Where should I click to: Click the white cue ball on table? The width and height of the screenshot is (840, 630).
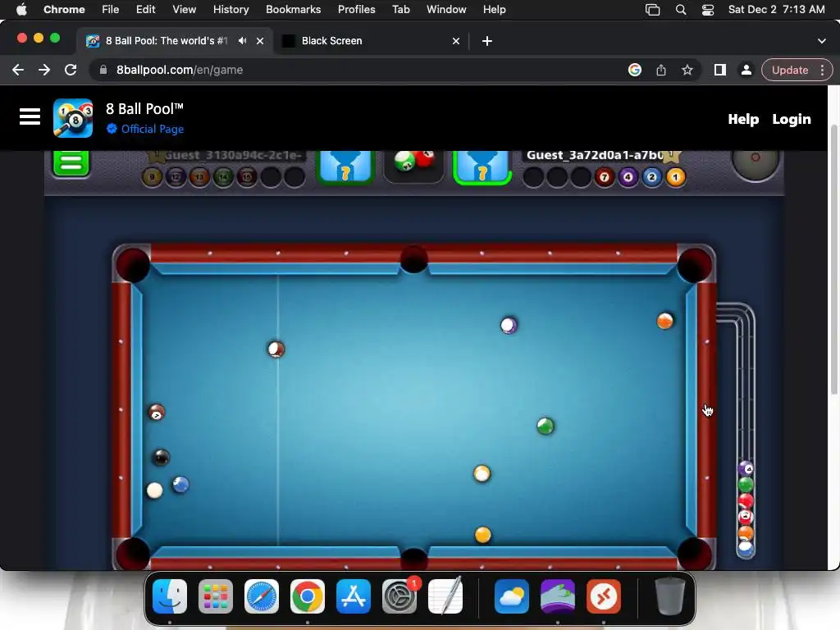(155, 491)
